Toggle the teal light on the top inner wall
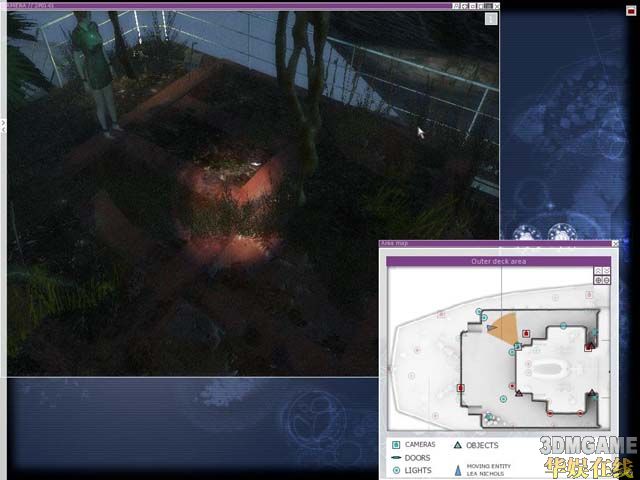The width and height of the screenshot is (640, 480). click(x=563, y=326)
